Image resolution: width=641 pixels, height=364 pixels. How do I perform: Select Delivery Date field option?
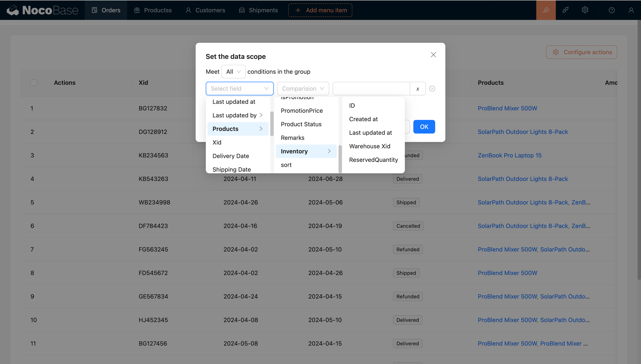[x=238, y=156]
